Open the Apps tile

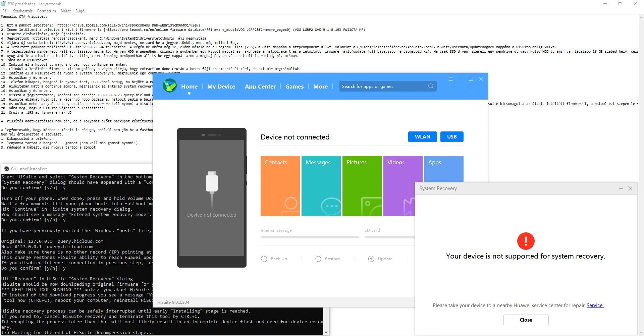pyautogui.click(x=444, y=169)
